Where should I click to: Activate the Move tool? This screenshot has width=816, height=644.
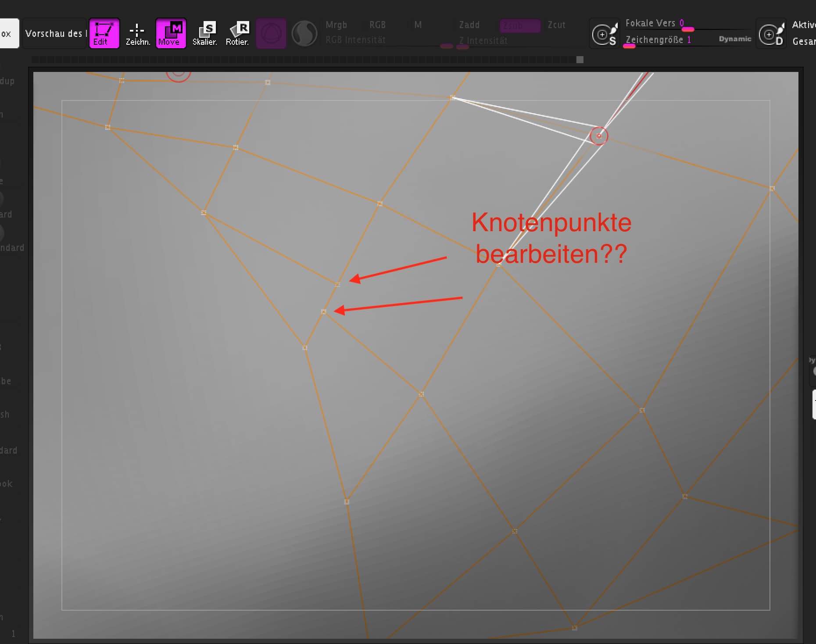pos(171,33)
